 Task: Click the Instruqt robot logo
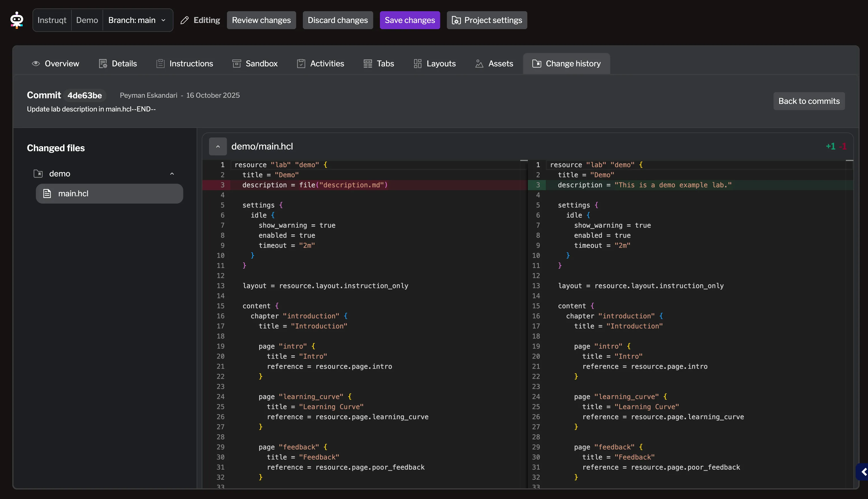tap(16, 20)
